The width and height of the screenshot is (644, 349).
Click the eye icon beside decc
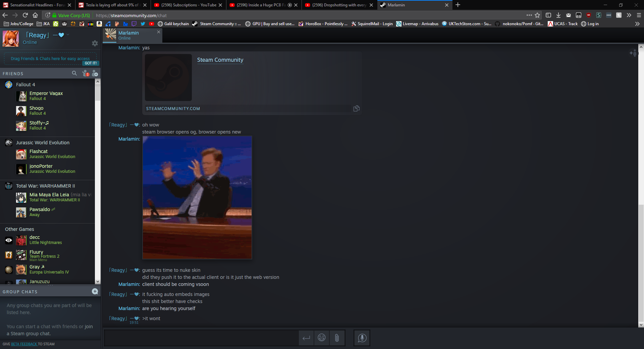click(9, 240)
